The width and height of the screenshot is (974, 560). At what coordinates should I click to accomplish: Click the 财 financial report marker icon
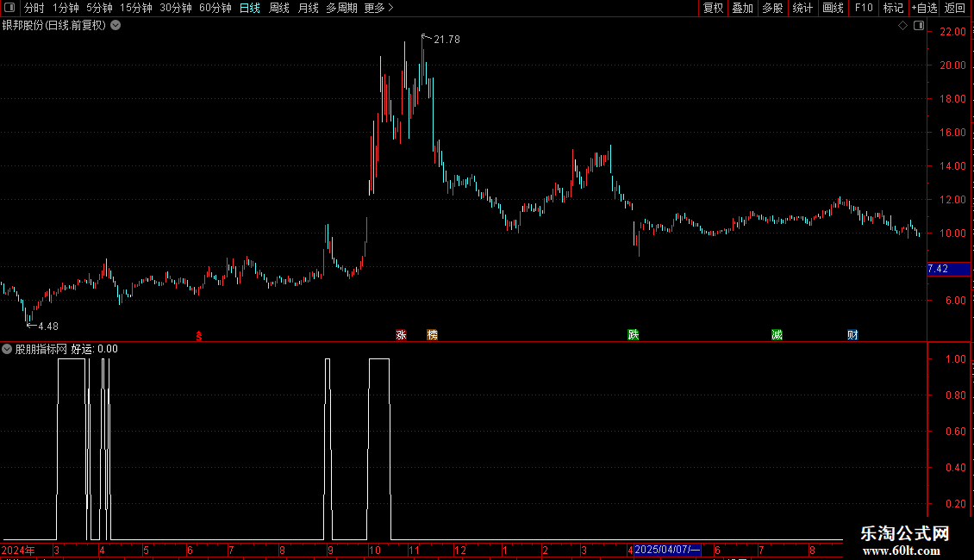[x=852, y=334]
